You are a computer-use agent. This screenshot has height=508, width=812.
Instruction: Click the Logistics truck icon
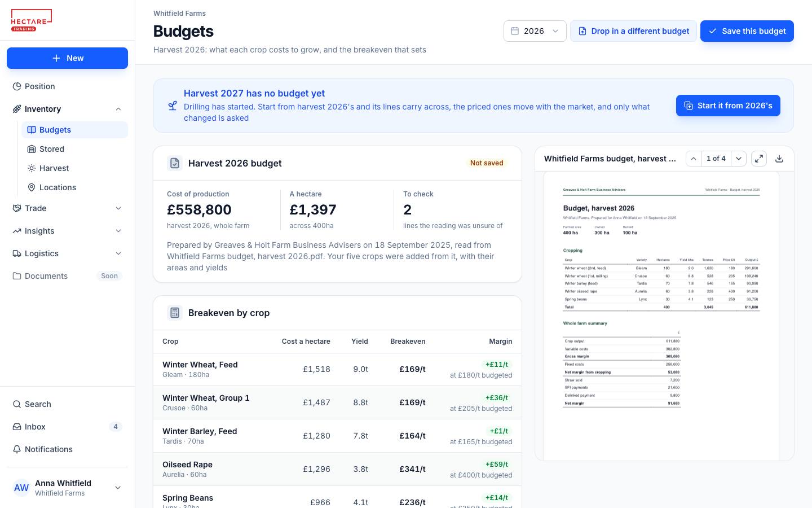click(x=17, y=253)
